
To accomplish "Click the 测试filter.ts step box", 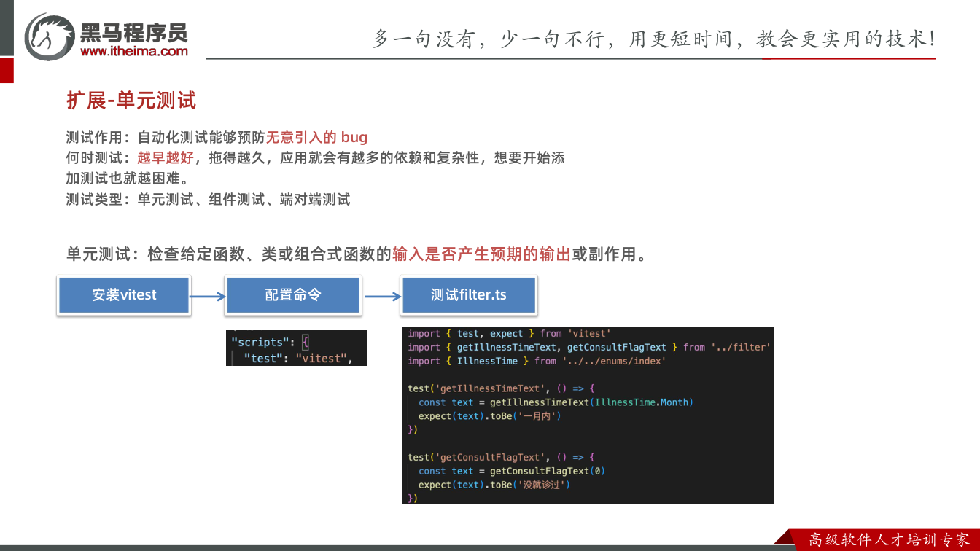I will point(469,295).
